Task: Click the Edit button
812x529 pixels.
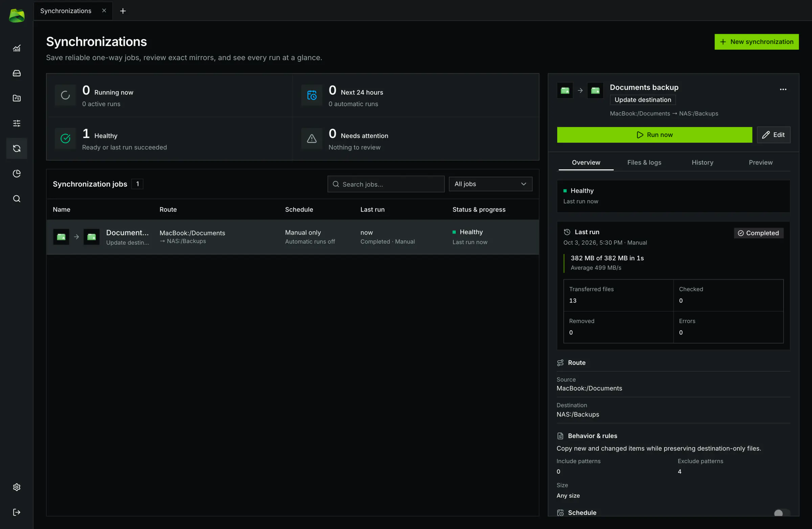Action: (773, 135)
